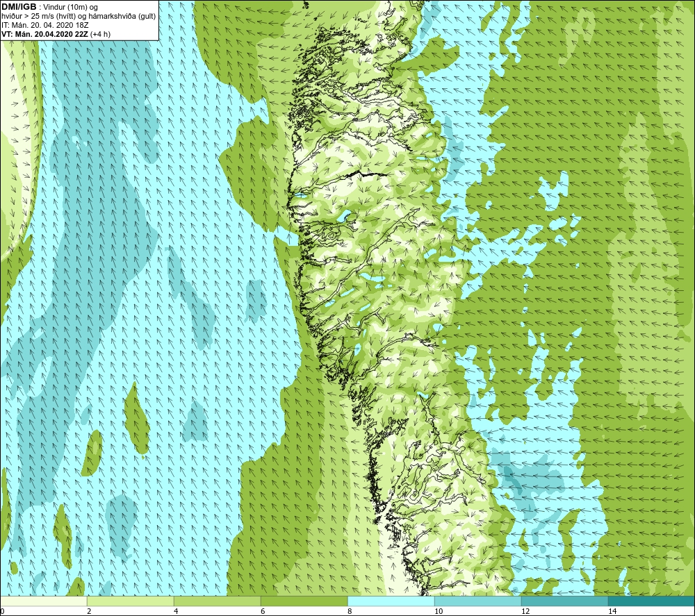Click the 6-8 m/s dark green legend swatch
The image size is (695, 616).
(x=304, y=601)
